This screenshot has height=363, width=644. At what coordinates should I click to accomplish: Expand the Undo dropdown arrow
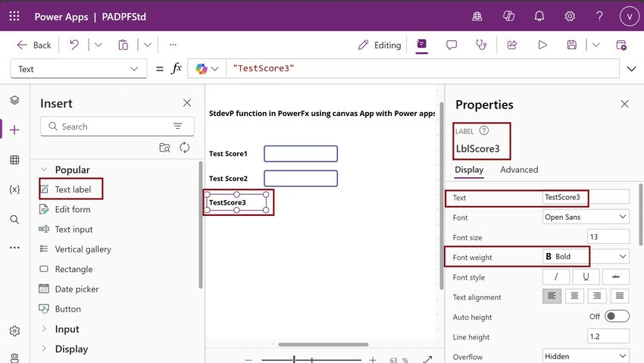[98, 45]
